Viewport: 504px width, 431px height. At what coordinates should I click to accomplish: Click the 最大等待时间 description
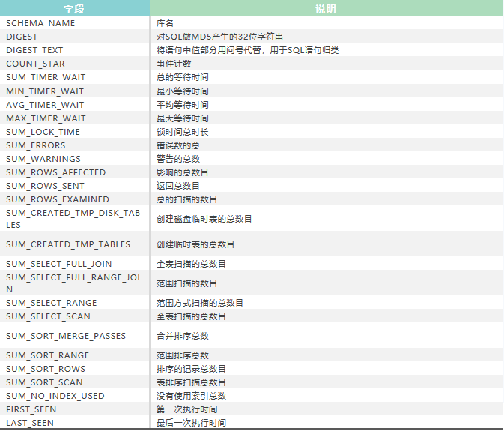183,118
